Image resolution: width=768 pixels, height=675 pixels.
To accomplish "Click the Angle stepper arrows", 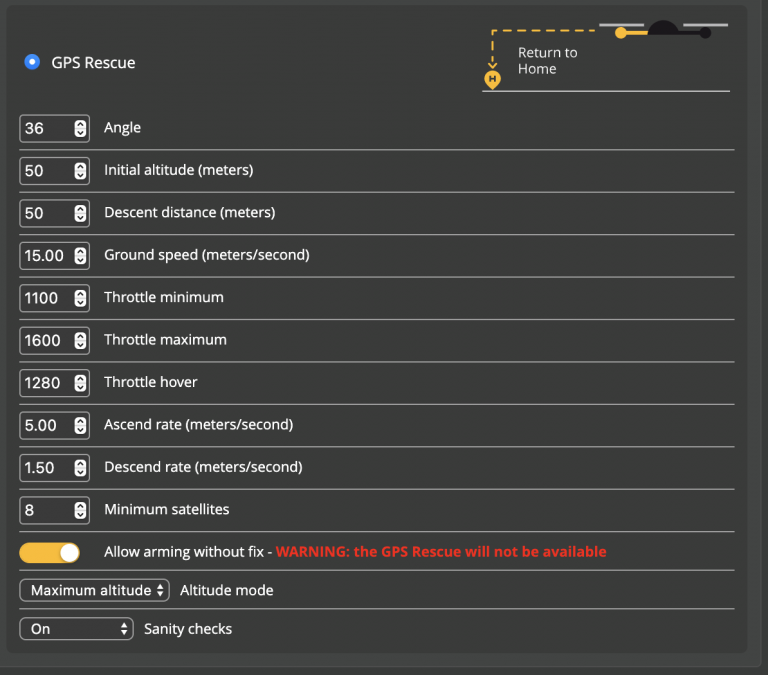I will pos(80,128).
